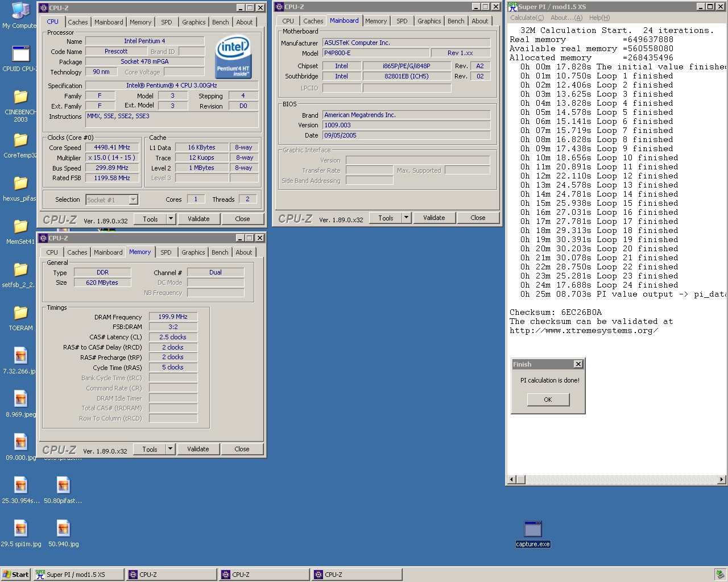Click Multiplier value x 15.0
The width and height of the screenshot is (728, 582).
click(x=112, y=157)
